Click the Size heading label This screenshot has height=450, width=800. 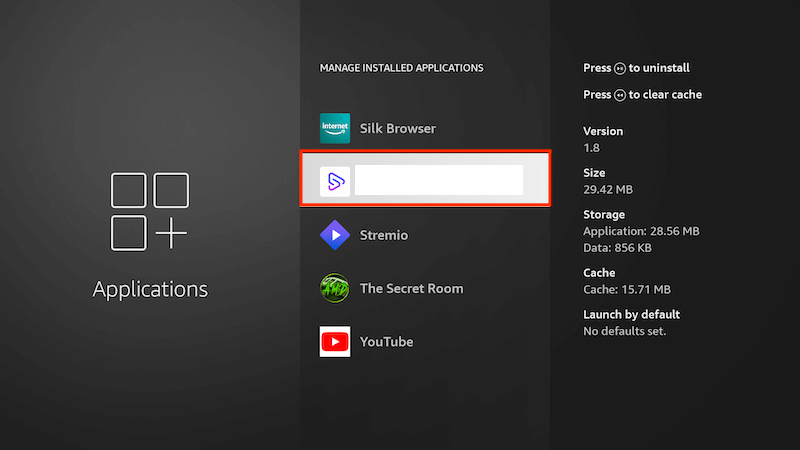(x=594, y=173)
